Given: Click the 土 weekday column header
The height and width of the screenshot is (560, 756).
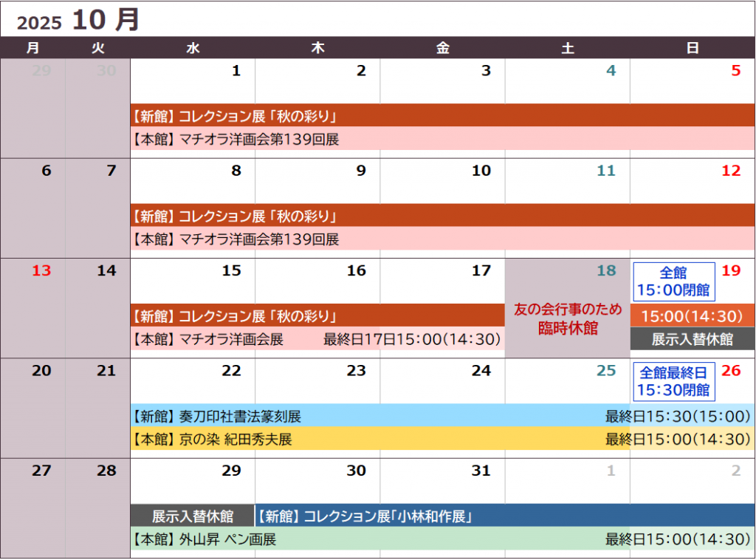Looking at the screenshot, I should pos(567,48).
